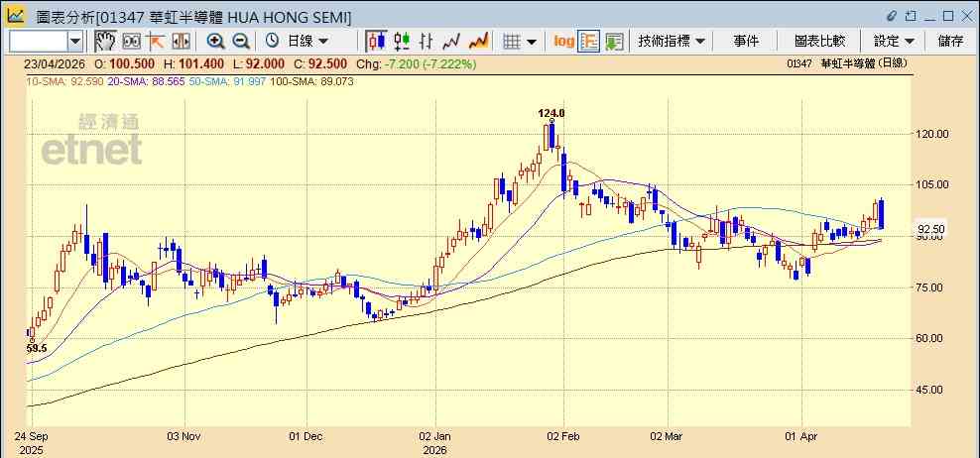Toggle the green arrow volume panel icon
This screenshot has height=458, width=980.
pyautogui.click(x=614, y=42)
